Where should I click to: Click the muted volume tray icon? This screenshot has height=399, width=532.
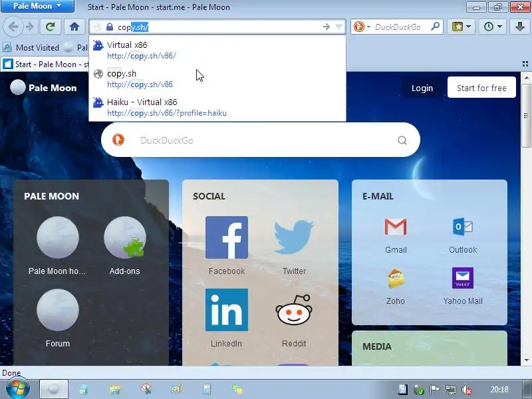[x=467, y=390]
